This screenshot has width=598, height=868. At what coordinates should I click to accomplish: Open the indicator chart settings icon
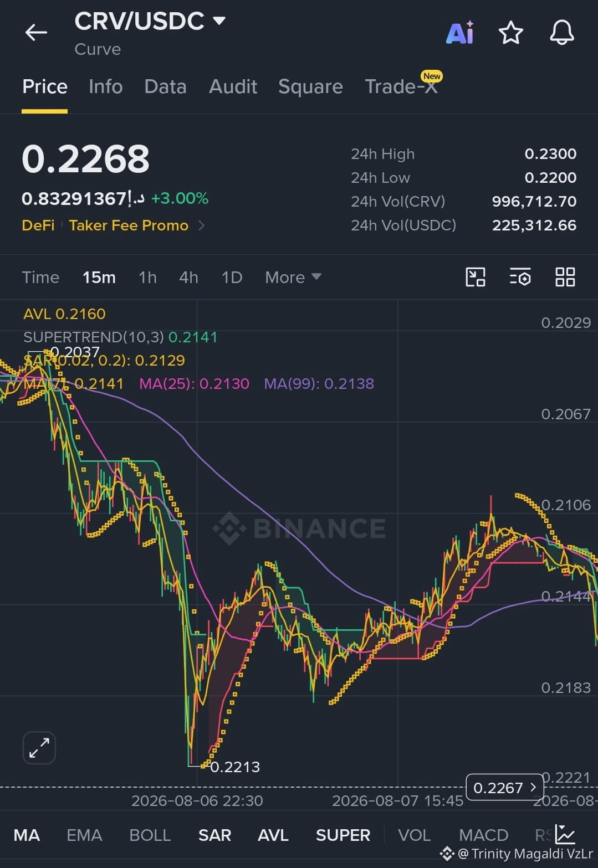coord(565,834)
